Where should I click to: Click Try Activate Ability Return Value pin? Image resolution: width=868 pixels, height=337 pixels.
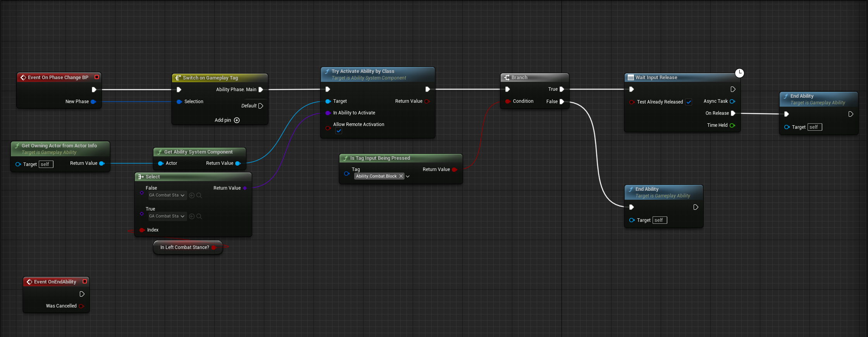[427, 101]
